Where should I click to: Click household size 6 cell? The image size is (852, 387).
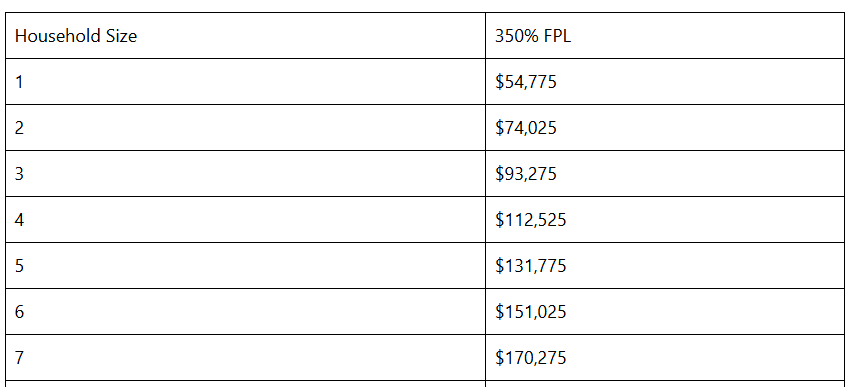click(x=245, y=311)
